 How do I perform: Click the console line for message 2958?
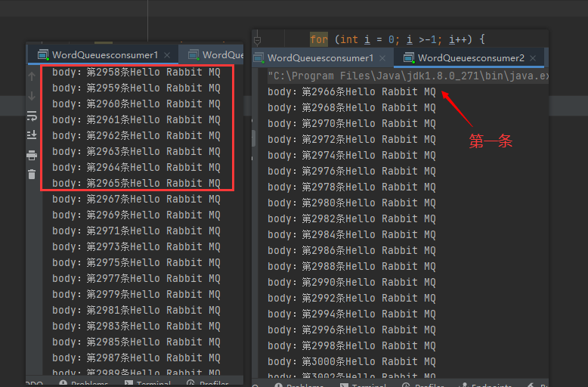click(x=136, y=73)
